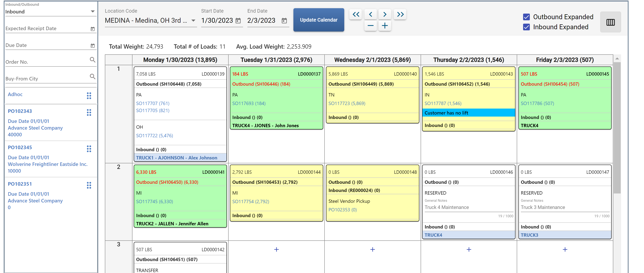Uncheck the Outbound Expanded checkbox

[x=526, y=17]
